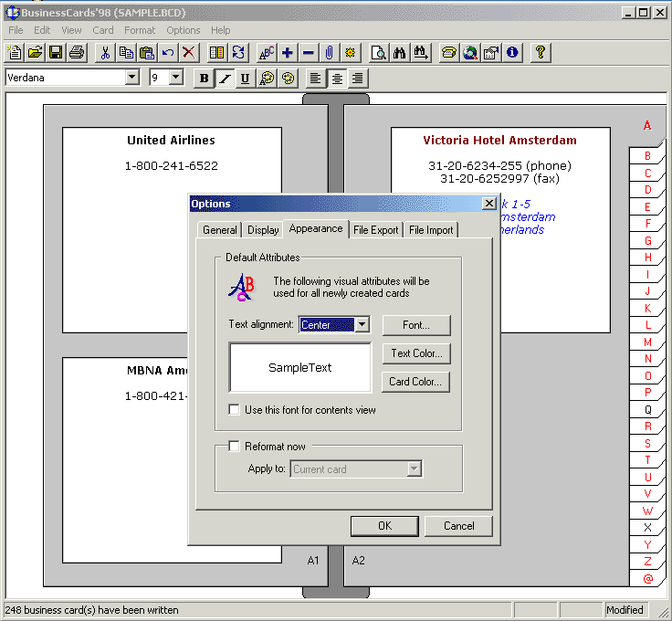Viewport: 672px width, 621px height.
Task: Open the Help menu
Action: pos(221,30)
